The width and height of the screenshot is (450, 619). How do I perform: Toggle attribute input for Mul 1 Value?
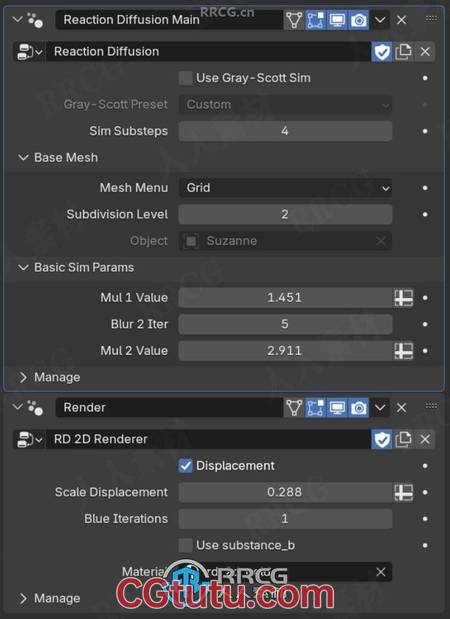click(x=403, y=298)
